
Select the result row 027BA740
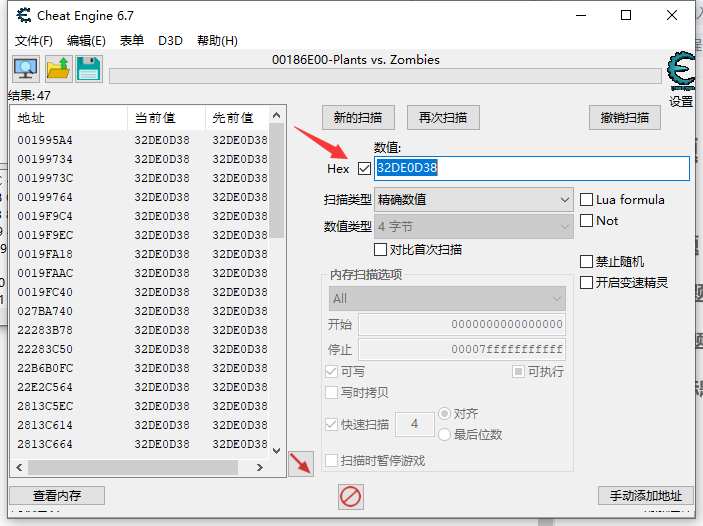pos(140,311)
